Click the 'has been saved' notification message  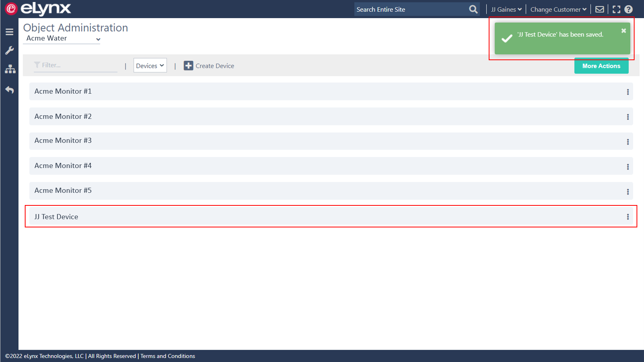[x=560, y=35]
